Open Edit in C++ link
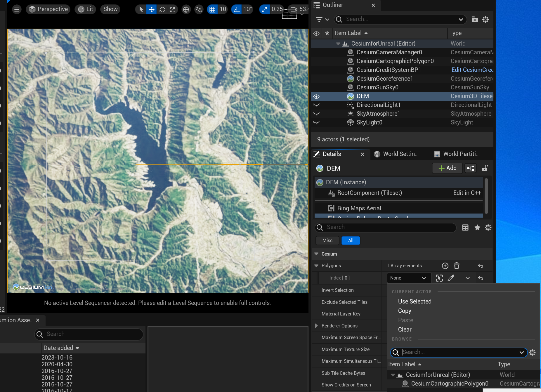The image size is (541, 392). pos(467,193)
